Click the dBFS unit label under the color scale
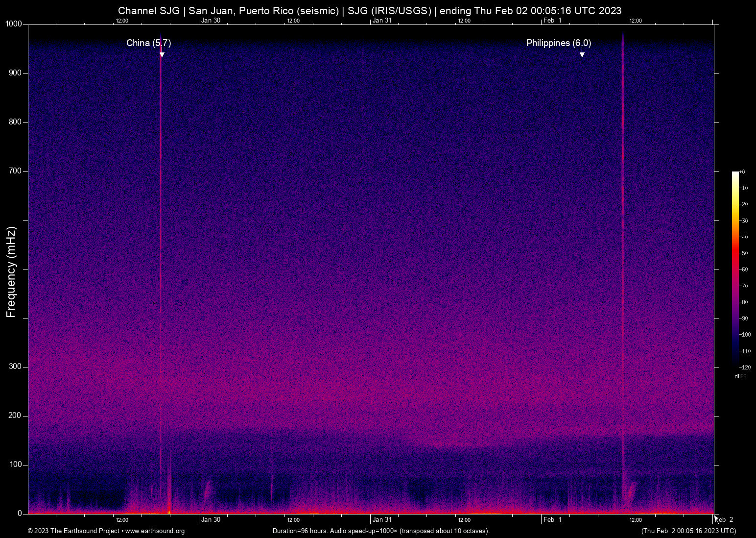 tap(740, 376)
